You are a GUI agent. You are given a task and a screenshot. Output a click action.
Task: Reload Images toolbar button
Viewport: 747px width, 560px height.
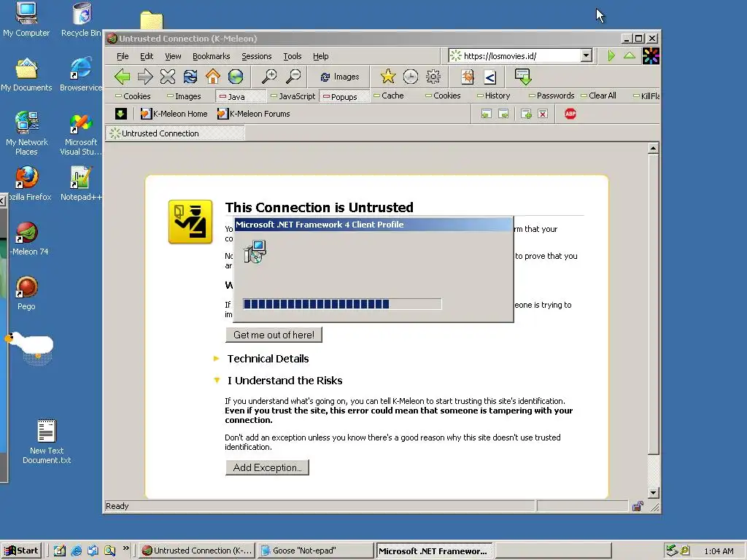pyautogui.click(x=340, y=77)
